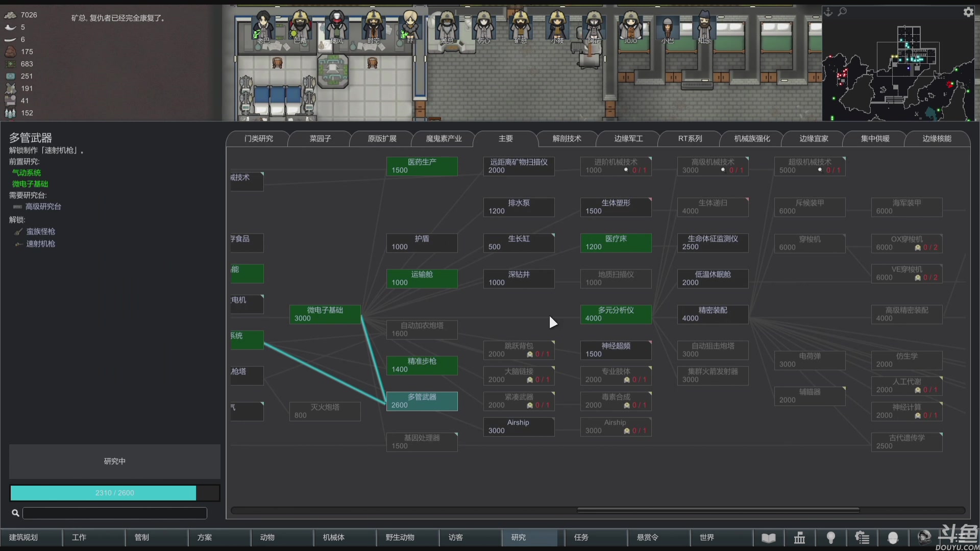This screenshot has width=980, height=551.
Task: Open the 机械族强化 tab
Action: [x=752, y=139]
